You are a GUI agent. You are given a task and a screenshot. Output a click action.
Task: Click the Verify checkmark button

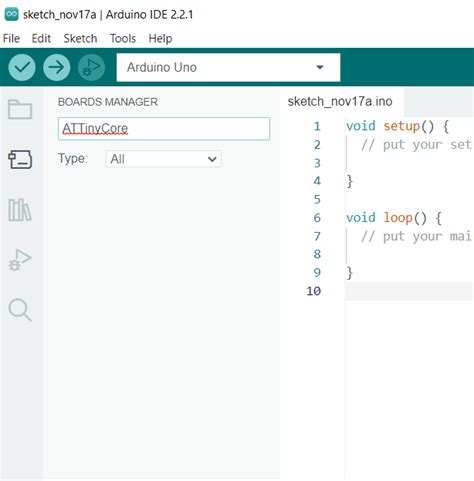click(x=22, y=68)
